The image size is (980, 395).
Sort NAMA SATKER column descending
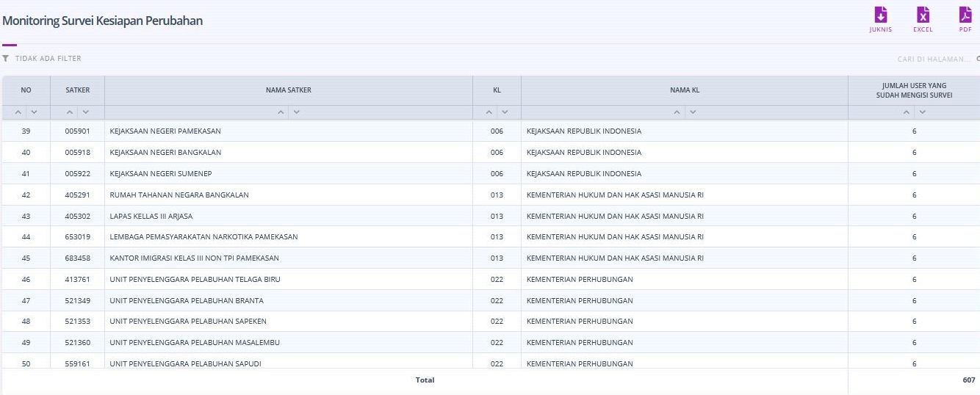coord(296,112)
